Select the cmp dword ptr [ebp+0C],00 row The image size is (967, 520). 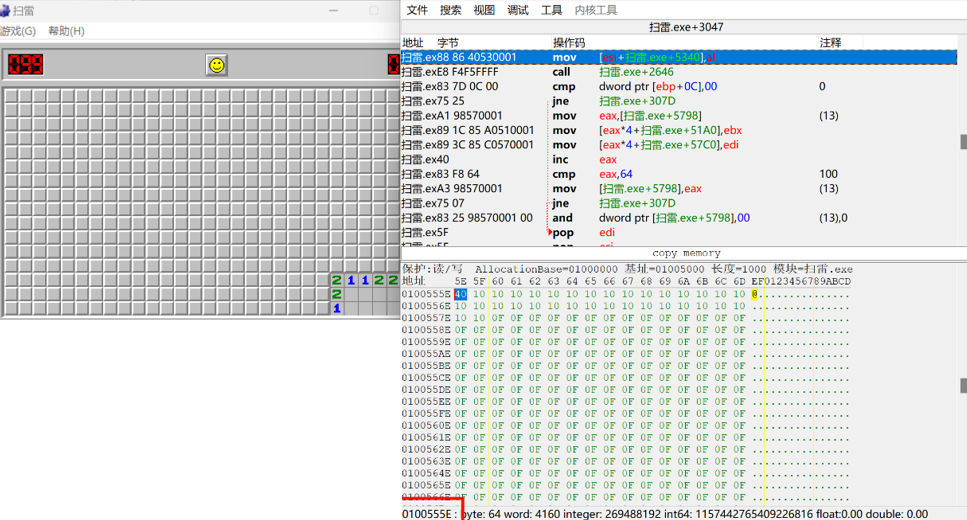[678, 86]
